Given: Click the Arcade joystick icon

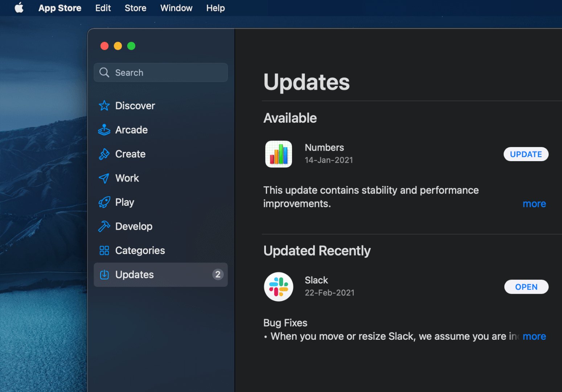Looking at the screenshot, I should pos(104,130).
